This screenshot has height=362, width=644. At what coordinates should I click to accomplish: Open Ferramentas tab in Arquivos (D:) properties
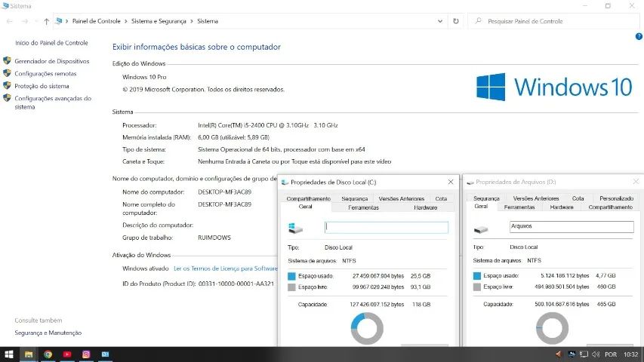click(x=519, y=207)
